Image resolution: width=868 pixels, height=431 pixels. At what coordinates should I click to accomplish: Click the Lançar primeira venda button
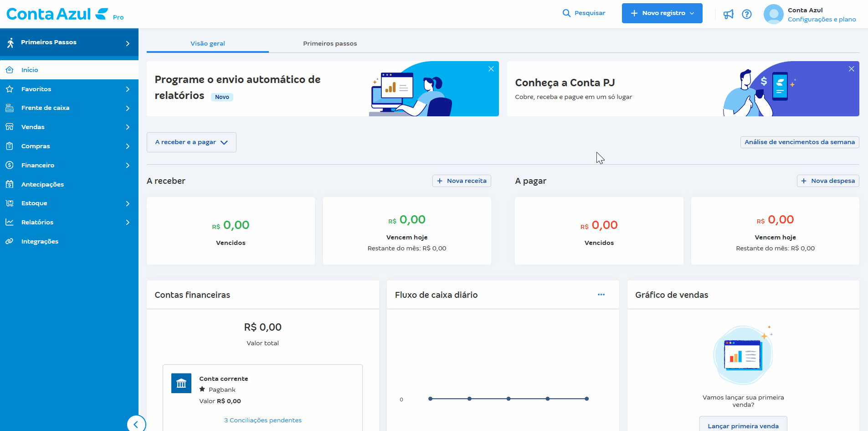[x=743, y=426]
